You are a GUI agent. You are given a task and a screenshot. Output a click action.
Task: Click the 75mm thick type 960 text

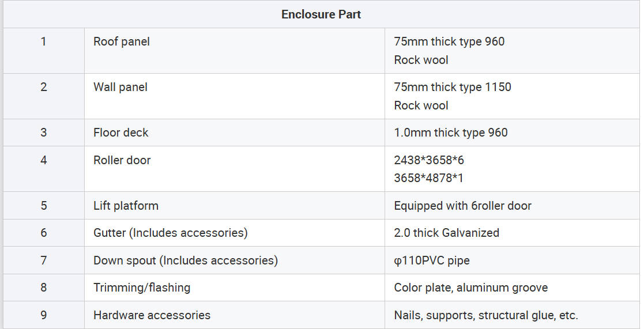(449, 41)
